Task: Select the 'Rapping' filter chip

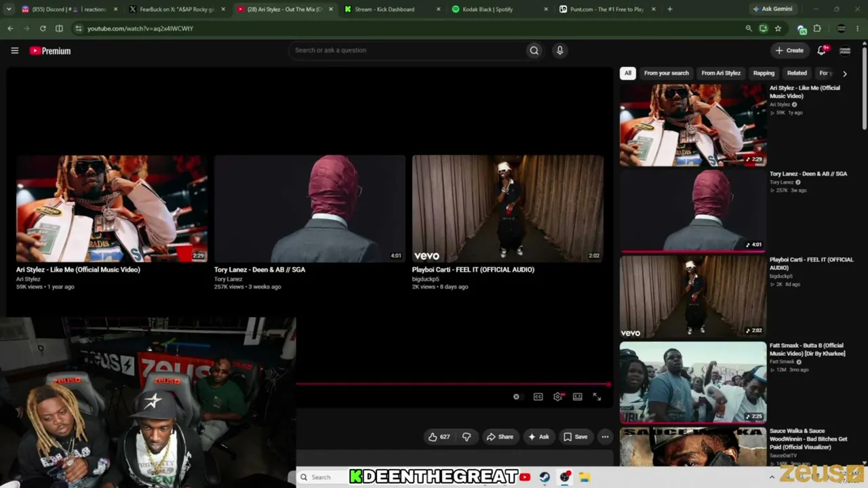Action: (x=764, y=73)
